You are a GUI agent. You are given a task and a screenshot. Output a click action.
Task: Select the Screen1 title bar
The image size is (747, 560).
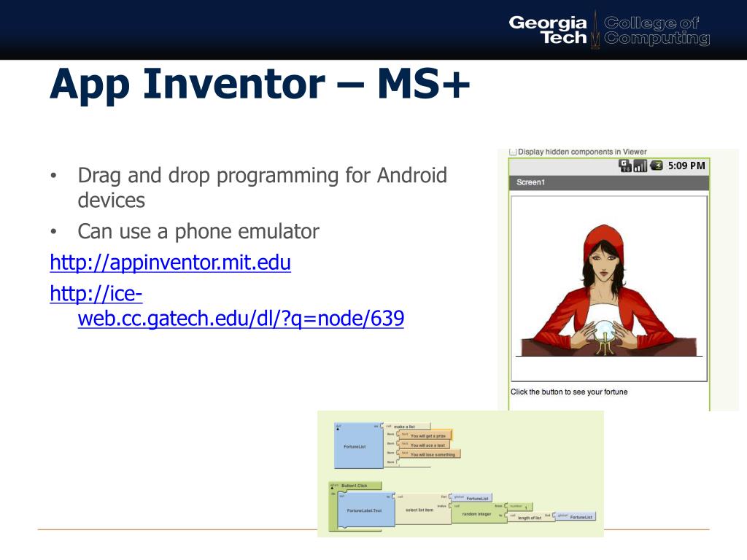609,182
